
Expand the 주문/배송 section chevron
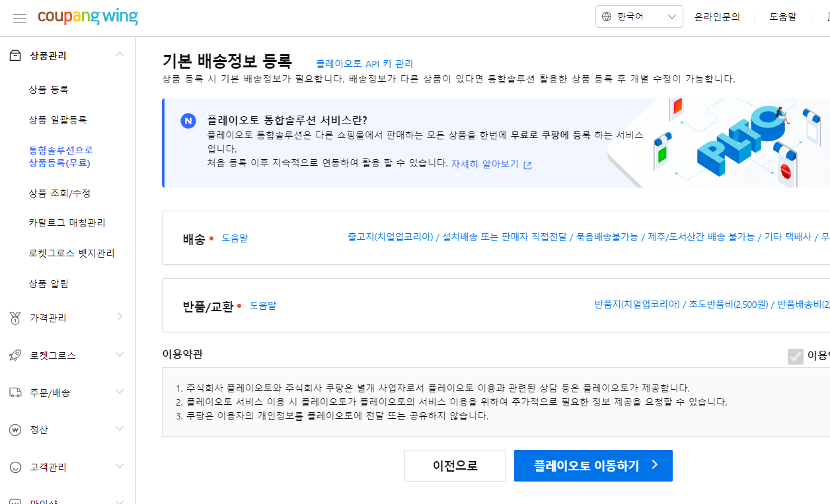(x=120, y=392)
